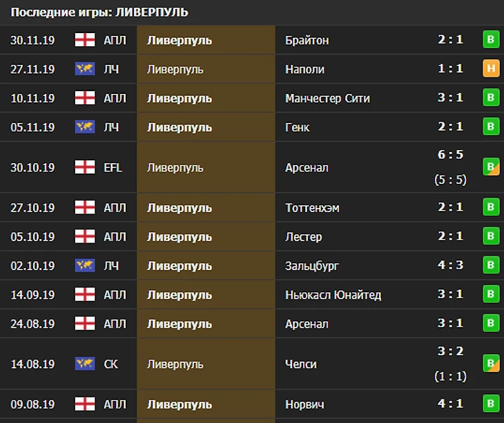Click the Последние игры: ЛИВЕРПУЛЬ header
The height and width of the screenshot is (423, 504).
coord(99,12)
